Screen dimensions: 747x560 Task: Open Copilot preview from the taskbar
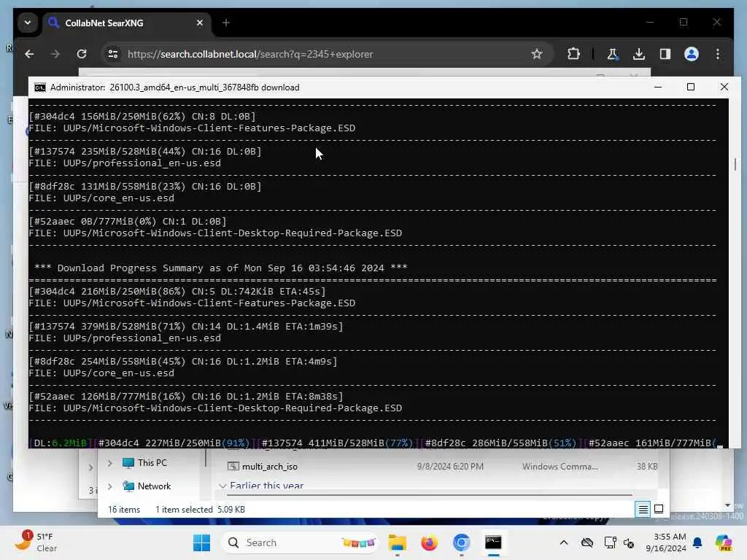724,542
